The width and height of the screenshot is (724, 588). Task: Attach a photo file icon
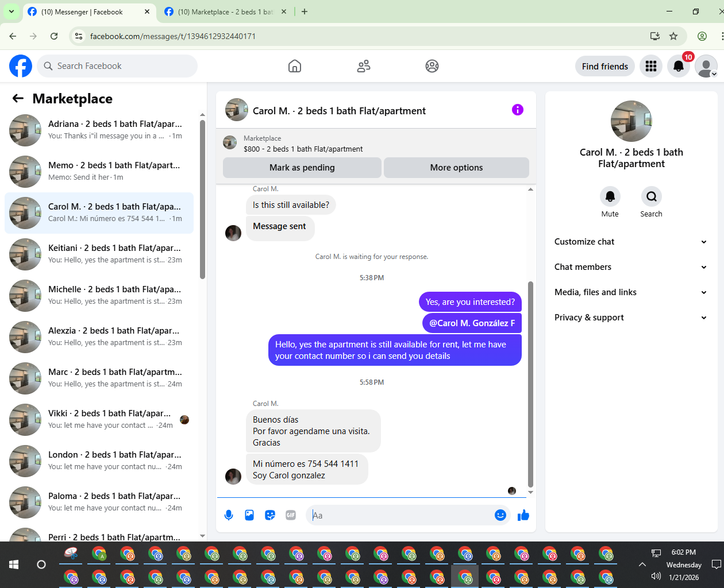249,515
